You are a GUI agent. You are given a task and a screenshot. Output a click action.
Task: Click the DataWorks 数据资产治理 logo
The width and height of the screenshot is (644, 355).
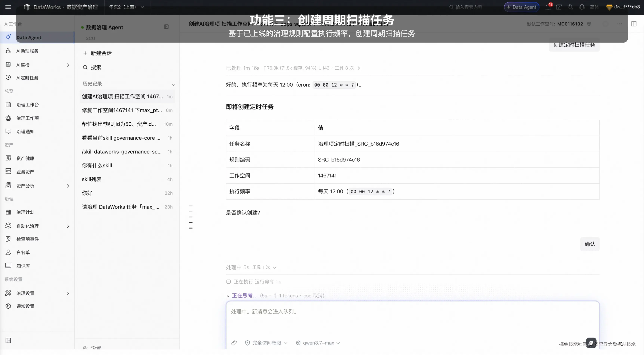[61, 7]
